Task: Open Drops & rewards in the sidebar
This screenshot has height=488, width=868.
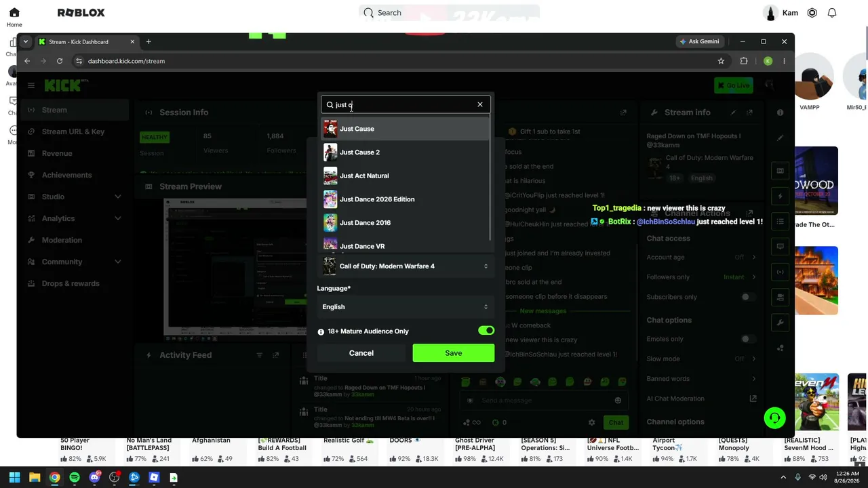Action: point(75,283)
